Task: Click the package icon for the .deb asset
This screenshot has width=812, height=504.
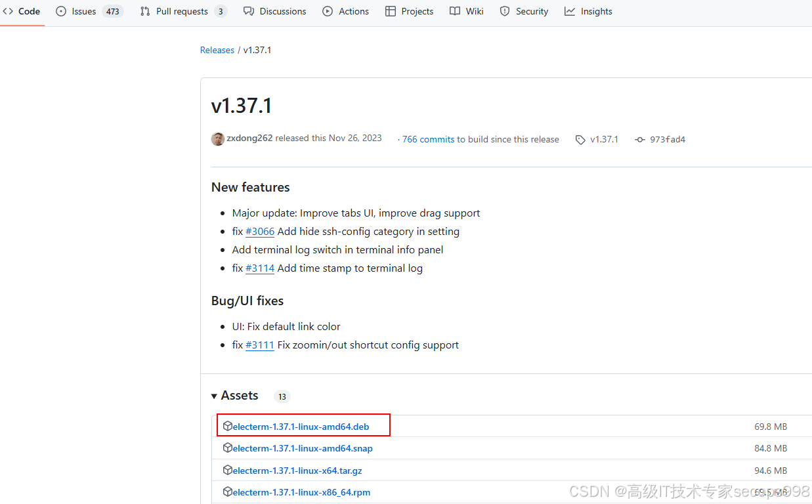Action: pos(228,426)
